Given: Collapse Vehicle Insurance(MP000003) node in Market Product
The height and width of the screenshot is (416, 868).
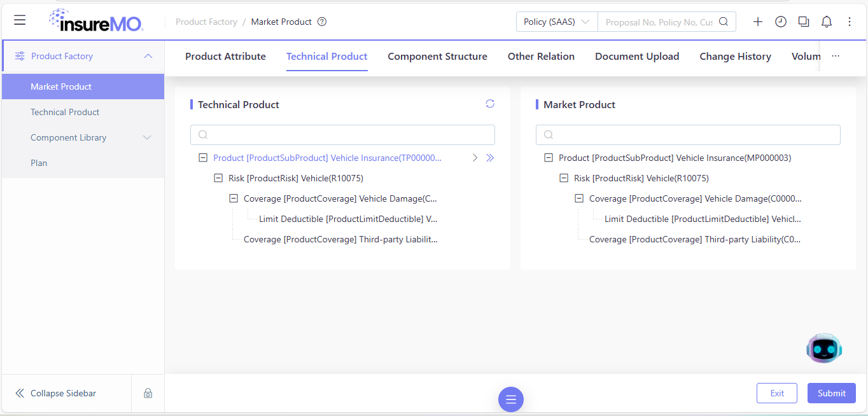Looking at the screenshot, I should (549, 158).
